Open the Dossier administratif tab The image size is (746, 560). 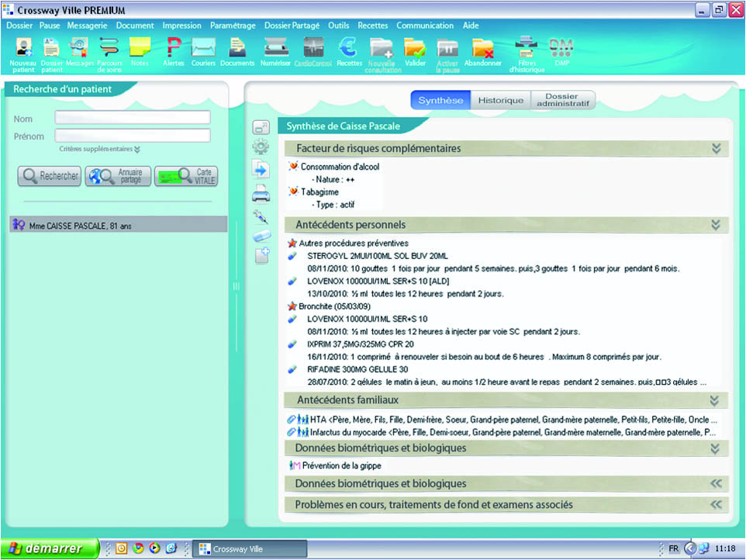562,100
